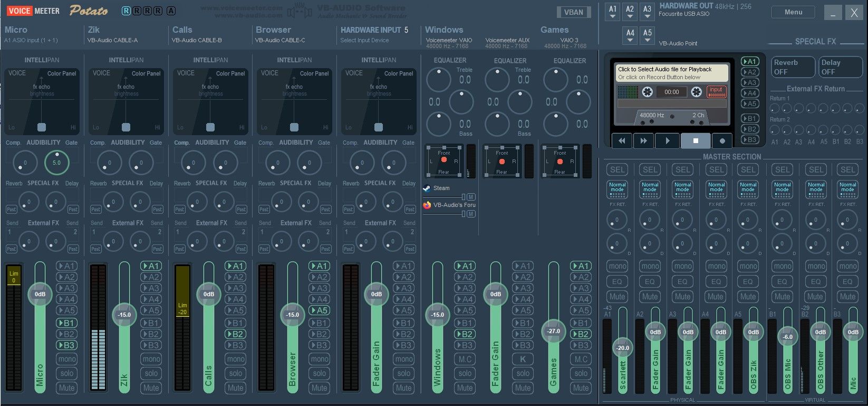
Task: Open A1 hardware out device selector
Action: pyautogui.click(x=612, y=12)
